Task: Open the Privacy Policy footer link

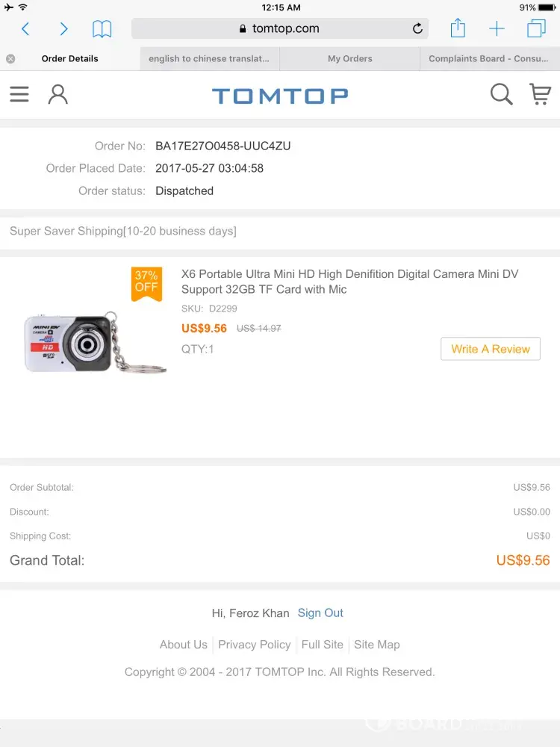Action: click(x=255, y=645)
